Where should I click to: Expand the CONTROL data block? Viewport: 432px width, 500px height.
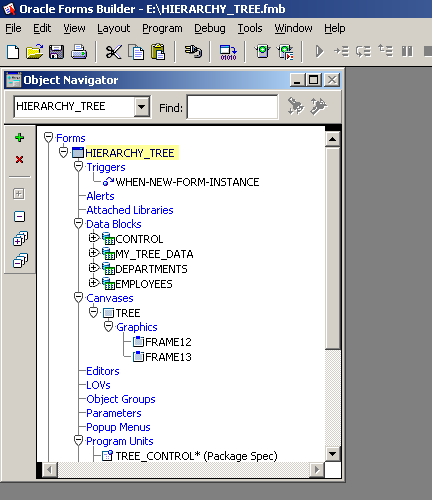tap(94, 238)
